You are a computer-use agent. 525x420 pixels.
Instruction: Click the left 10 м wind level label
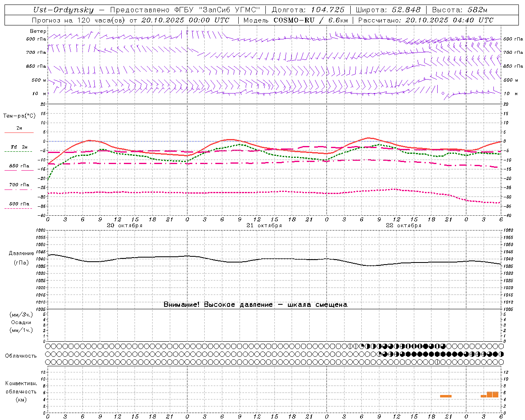[x=39, y=94]
